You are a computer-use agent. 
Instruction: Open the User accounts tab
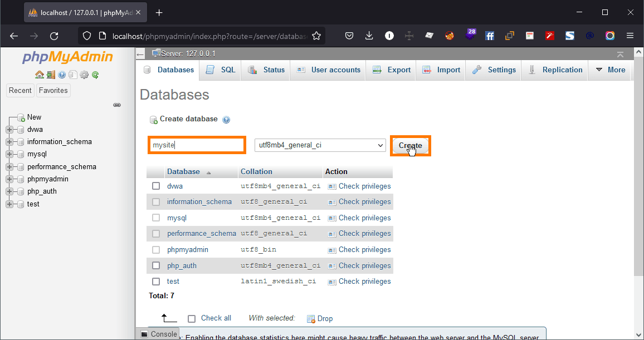click(328, 70)
